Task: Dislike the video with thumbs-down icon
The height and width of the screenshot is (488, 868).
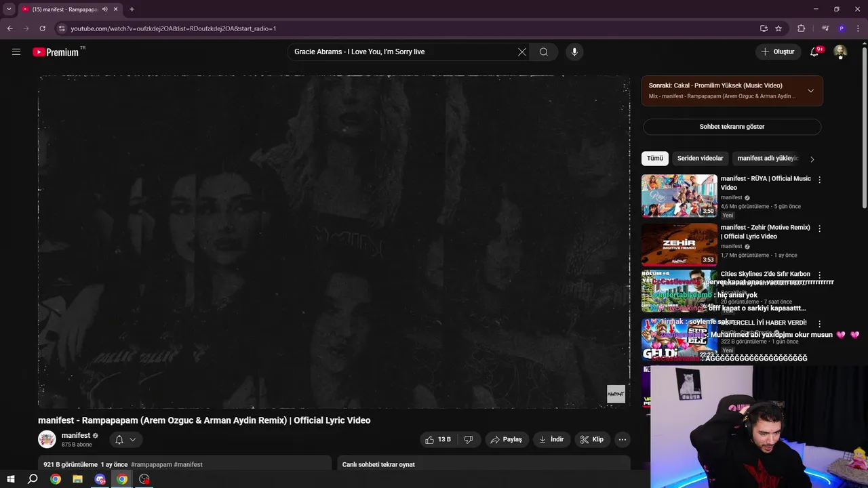Action: [468, 440]
